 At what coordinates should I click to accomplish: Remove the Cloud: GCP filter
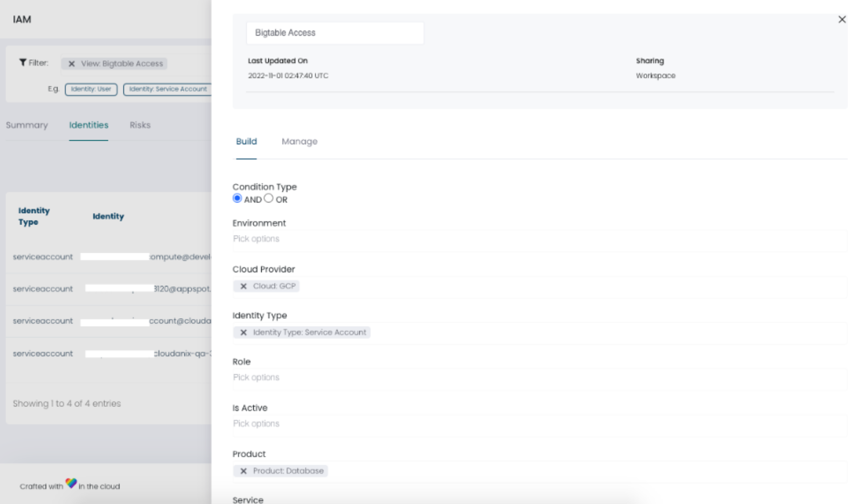[x=244, y=286]
